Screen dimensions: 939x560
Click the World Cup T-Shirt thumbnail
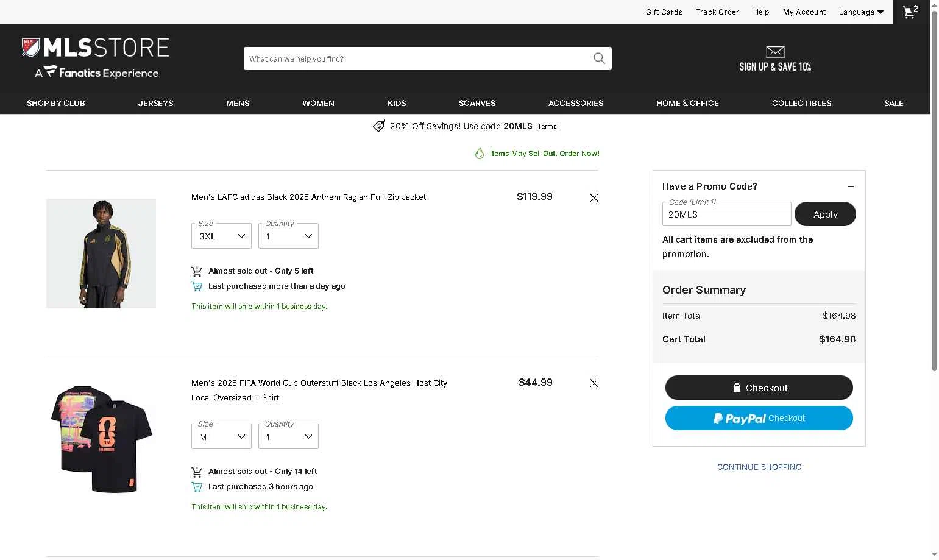point(101,439)
